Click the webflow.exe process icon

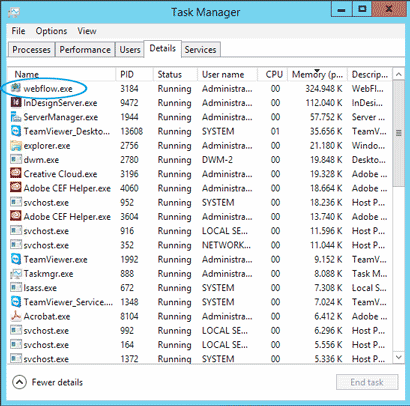click(x=16, y=88)
